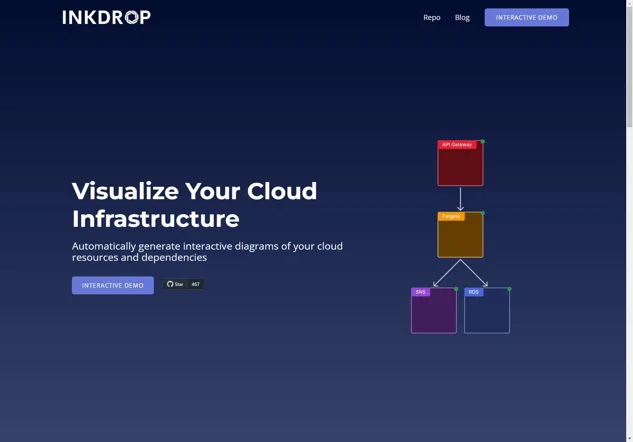
Task: Click the page vertical scrollbar thumb
Action: click(x=629, y=65)
